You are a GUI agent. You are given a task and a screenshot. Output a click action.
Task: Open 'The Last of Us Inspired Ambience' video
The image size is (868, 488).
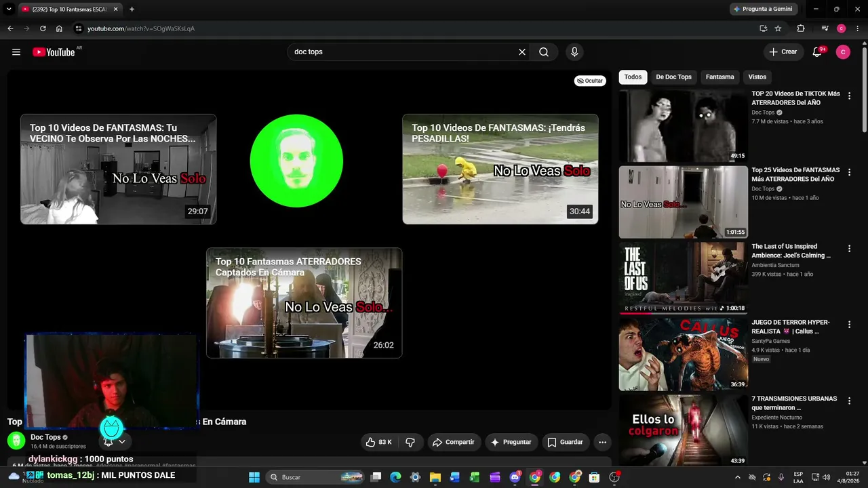[683, 278]
